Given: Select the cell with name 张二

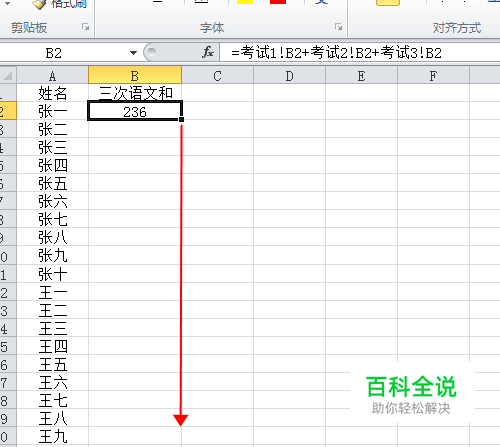Looking at the screenshot, I should click(x=52, y=129).
